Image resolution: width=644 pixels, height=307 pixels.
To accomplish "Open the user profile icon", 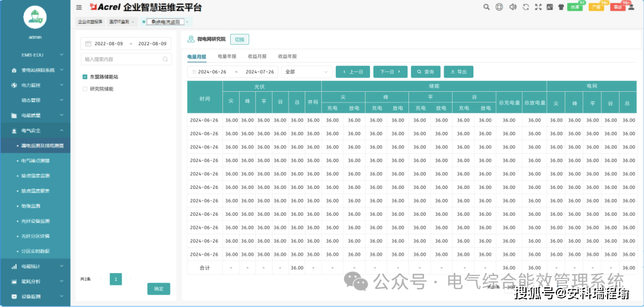I will tap(631, 7).
